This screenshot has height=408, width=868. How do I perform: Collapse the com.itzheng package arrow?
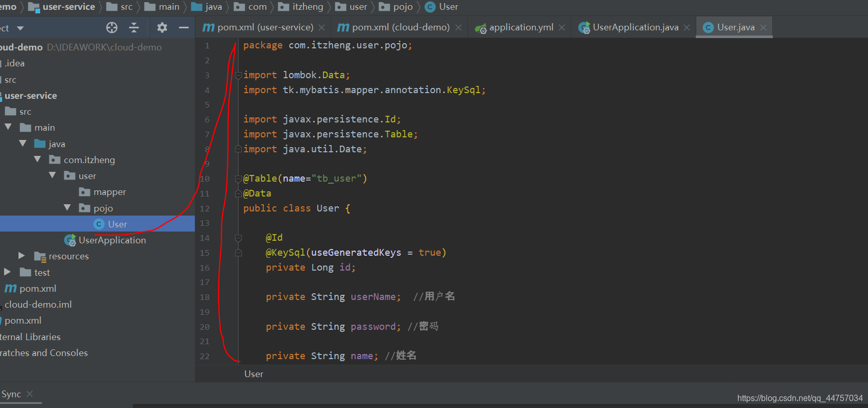click(x=38, y=159)
